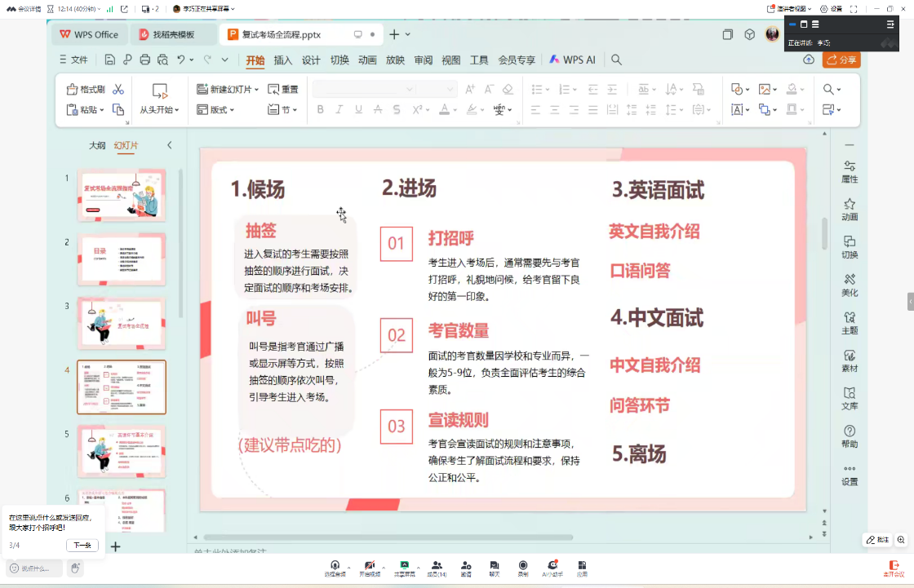Viewport: 914px width, 588px height.
Task: Open 成员(14) members list in meeting toolbar
Action: click(437, 568)
